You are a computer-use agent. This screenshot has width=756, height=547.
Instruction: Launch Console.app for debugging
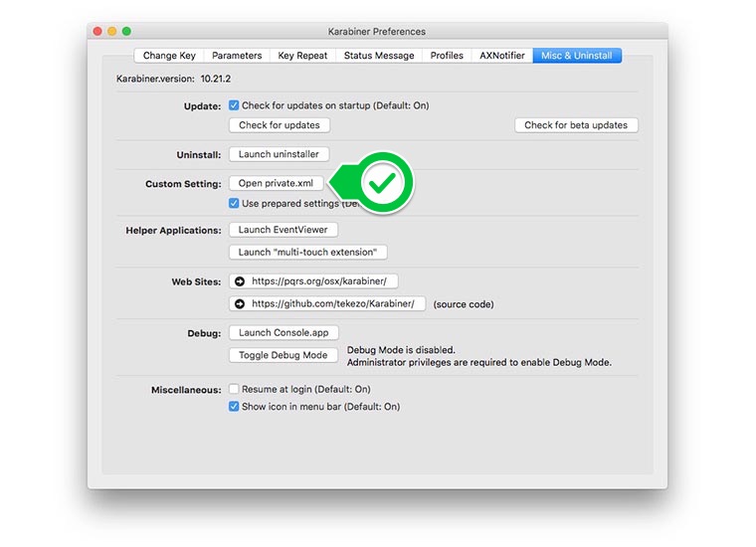(283, 332)
